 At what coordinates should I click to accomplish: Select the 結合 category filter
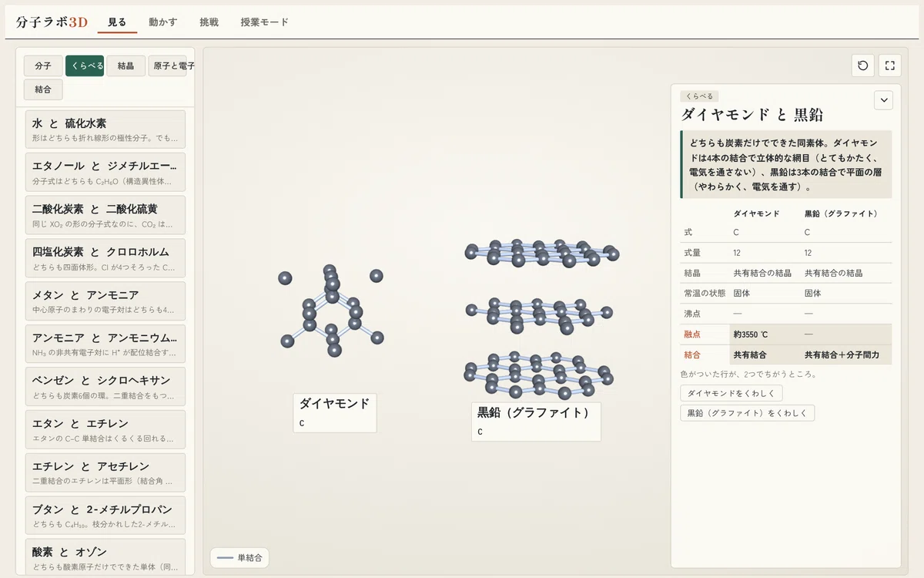pyautogui.click(x=43, y=89)
